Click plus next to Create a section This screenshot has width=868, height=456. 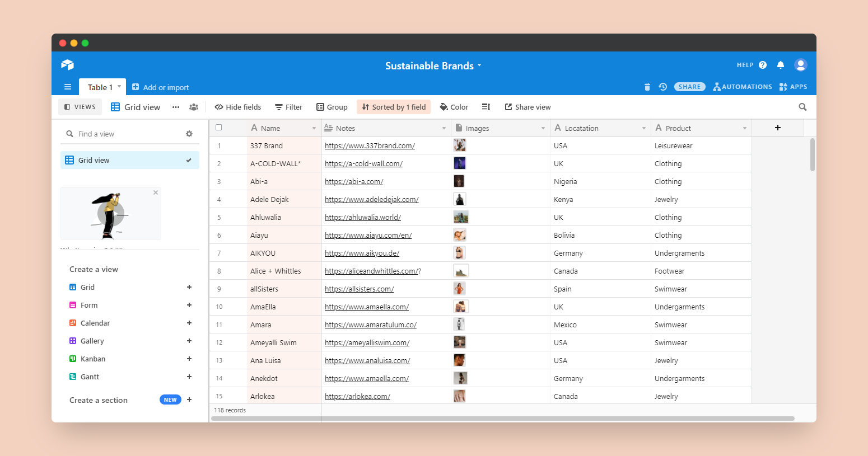click(189, 399)
